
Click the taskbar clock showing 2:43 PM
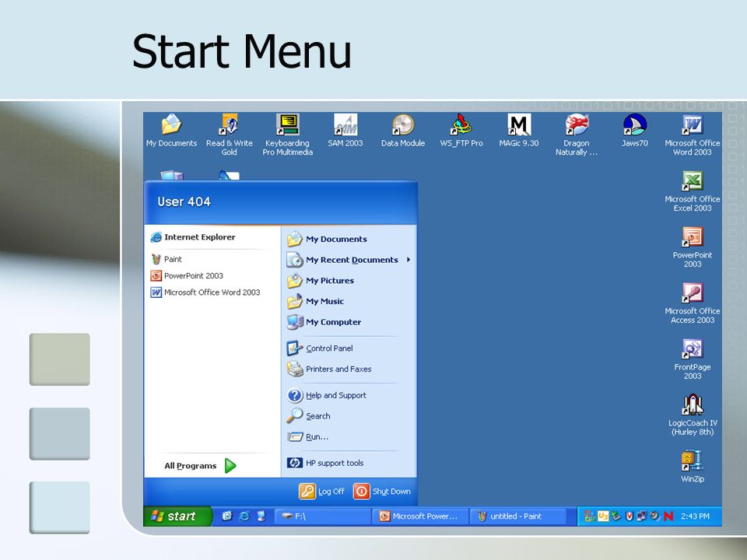click(695, 516)
